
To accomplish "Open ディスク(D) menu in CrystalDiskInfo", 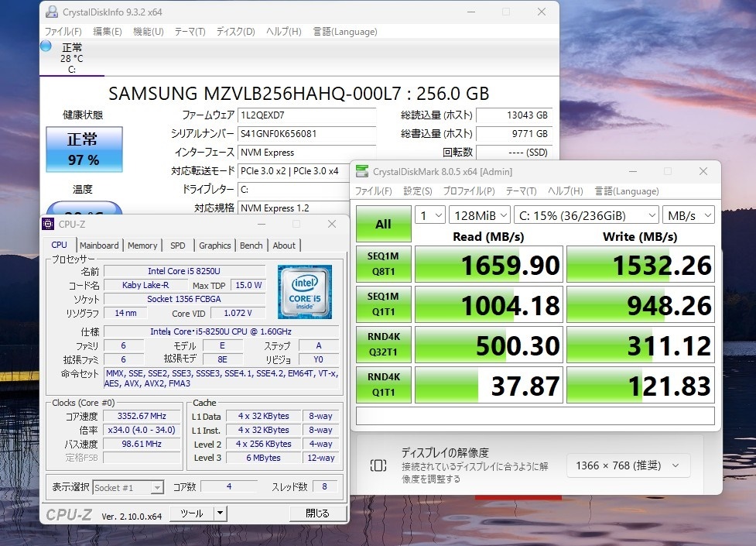I will coord(236,32).
